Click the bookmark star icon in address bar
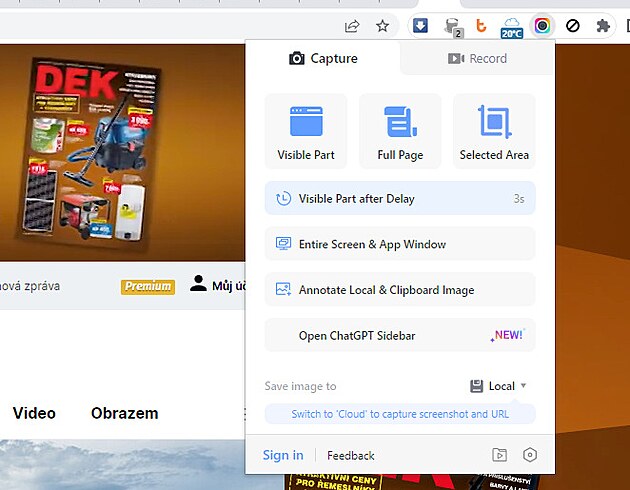The height and width of the screenshot is (490, 630). point(382,26)
